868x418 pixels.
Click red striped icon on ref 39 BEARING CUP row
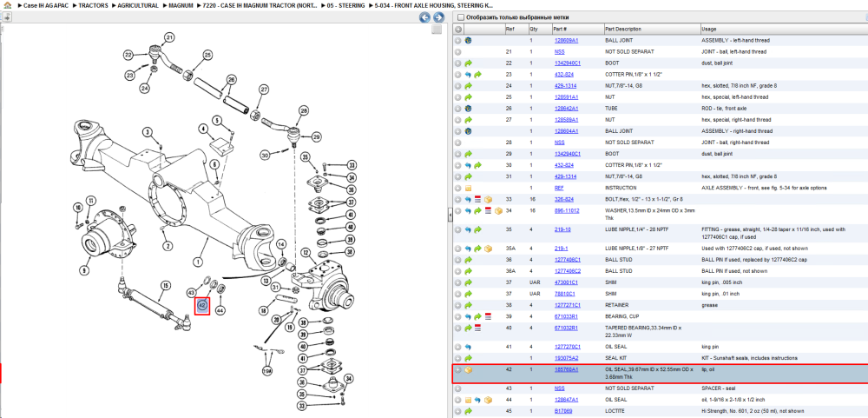[x=488, y=316]
